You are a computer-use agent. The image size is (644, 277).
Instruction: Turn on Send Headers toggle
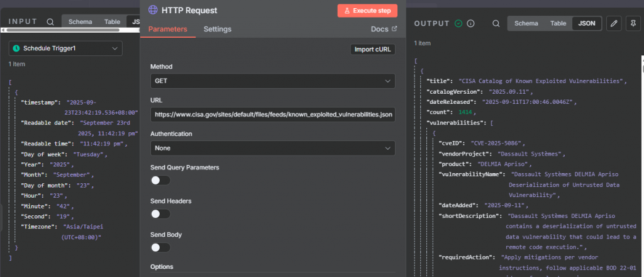coord(160,213)
